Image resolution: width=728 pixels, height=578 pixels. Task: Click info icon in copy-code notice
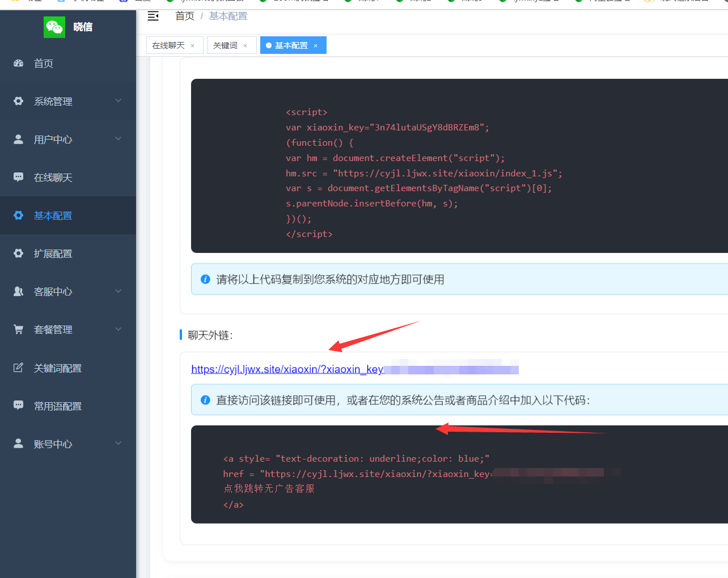click(206, 279)
